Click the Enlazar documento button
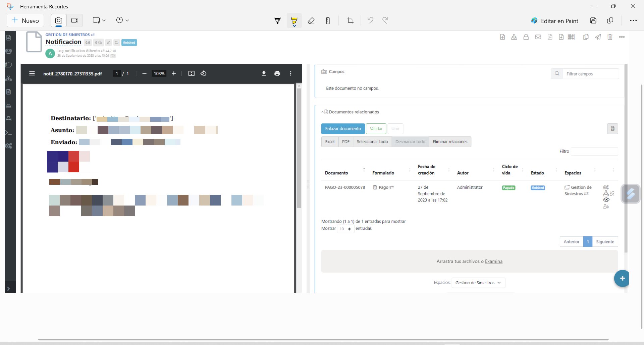644x345 pixels. click(x=343, y=129)
